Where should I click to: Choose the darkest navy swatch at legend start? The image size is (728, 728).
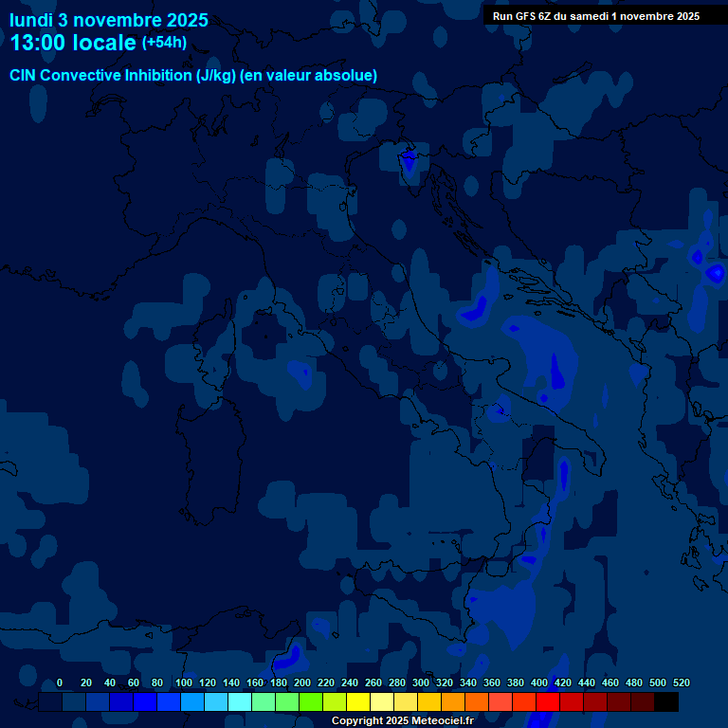[50, 702]
